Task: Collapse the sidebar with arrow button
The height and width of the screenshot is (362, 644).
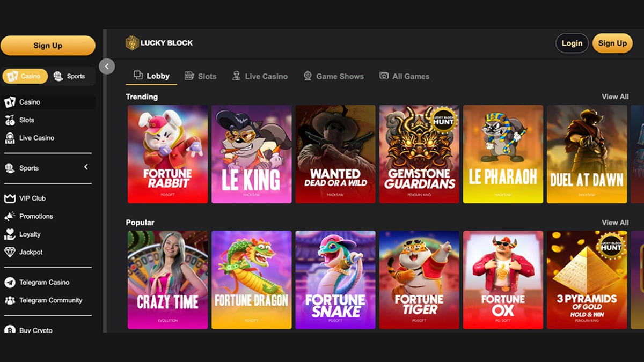Action: (x=107, y=66)
